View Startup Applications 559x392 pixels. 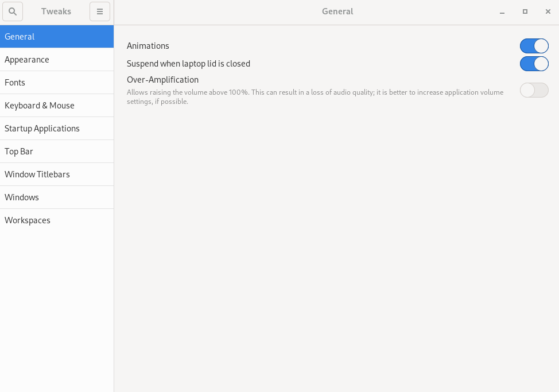tap(42, 128)
